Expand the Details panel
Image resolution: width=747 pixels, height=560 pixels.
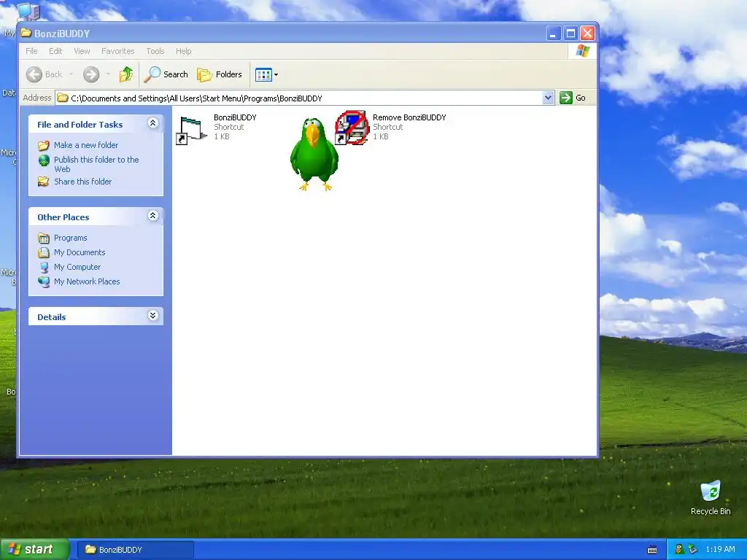(152, 316)
